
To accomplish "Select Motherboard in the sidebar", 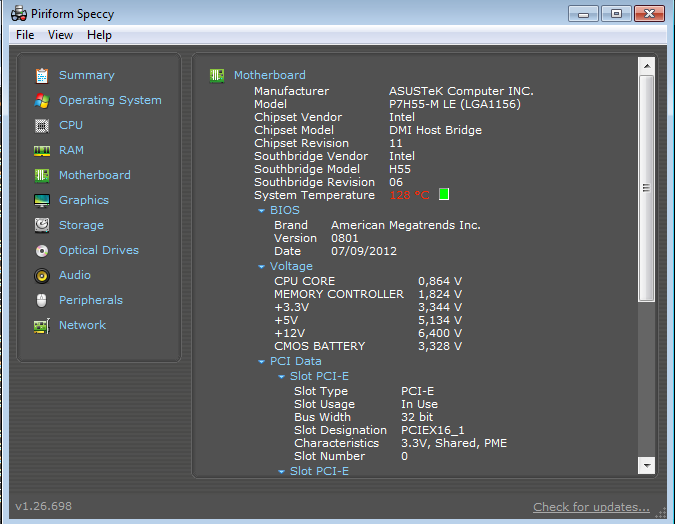I will [x=95, y=175].
